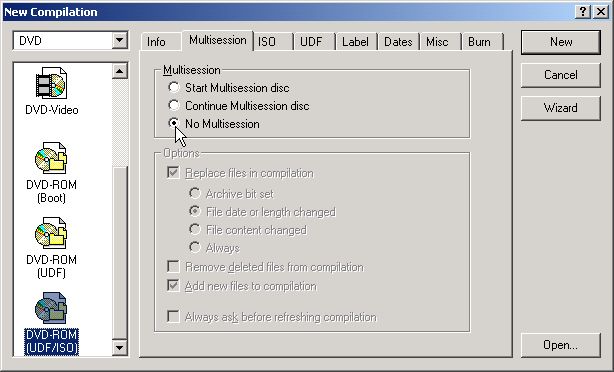
Task: Select the DVD-Video compilation icon
Action: coord(51,91)
